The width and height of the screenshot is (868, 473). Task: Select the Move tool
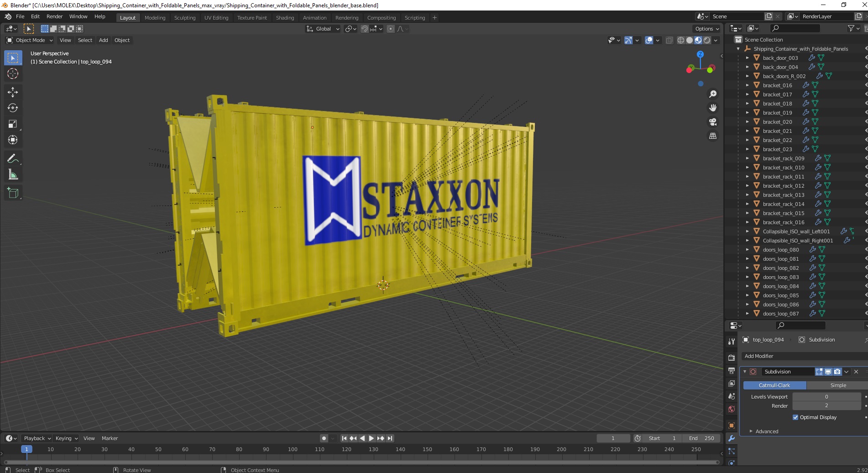pos(13,92)
